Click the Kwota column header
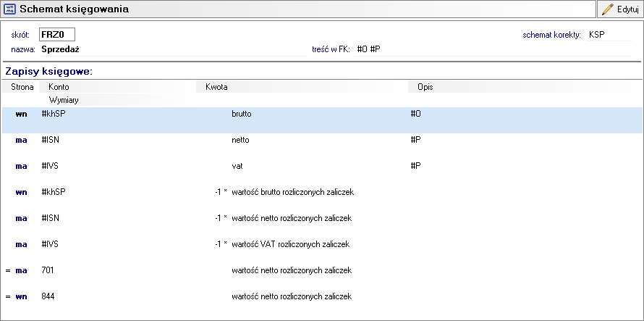The image size is (644, 321). (217, 87)
